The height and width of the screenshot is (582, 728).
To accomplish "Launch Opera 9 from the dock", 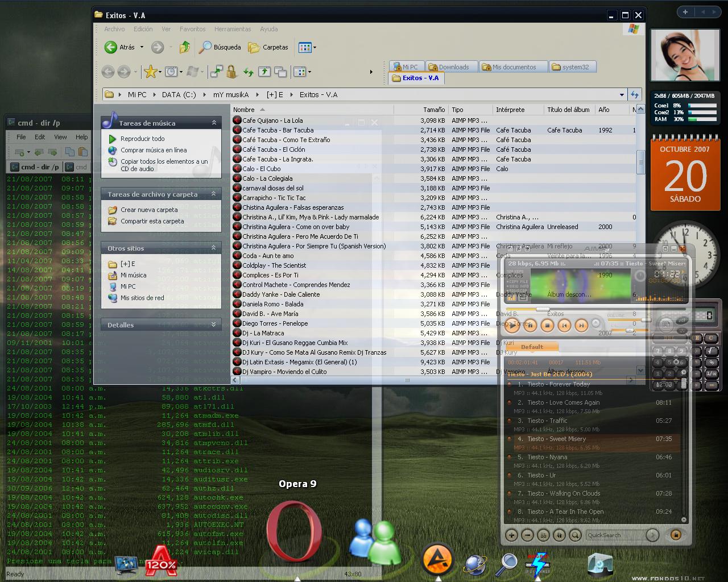I will (x=295, y=531).
